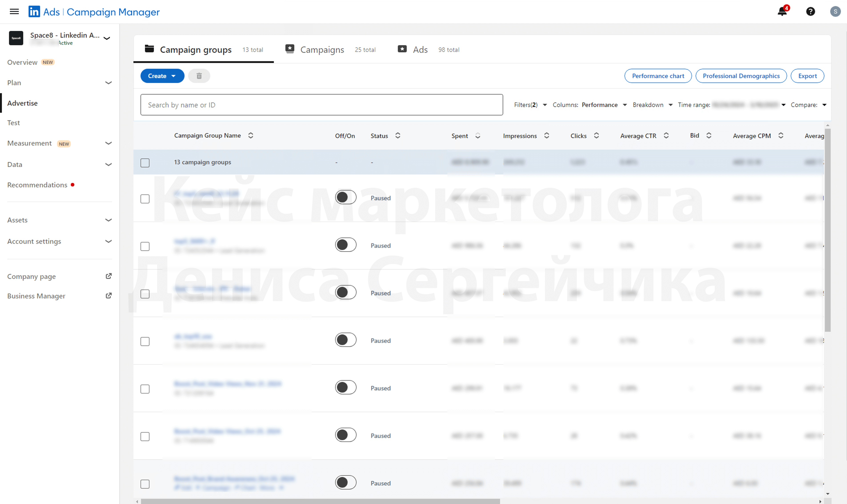Open Business Manager external link icon

pyautogui.click(x=109, y=296)
